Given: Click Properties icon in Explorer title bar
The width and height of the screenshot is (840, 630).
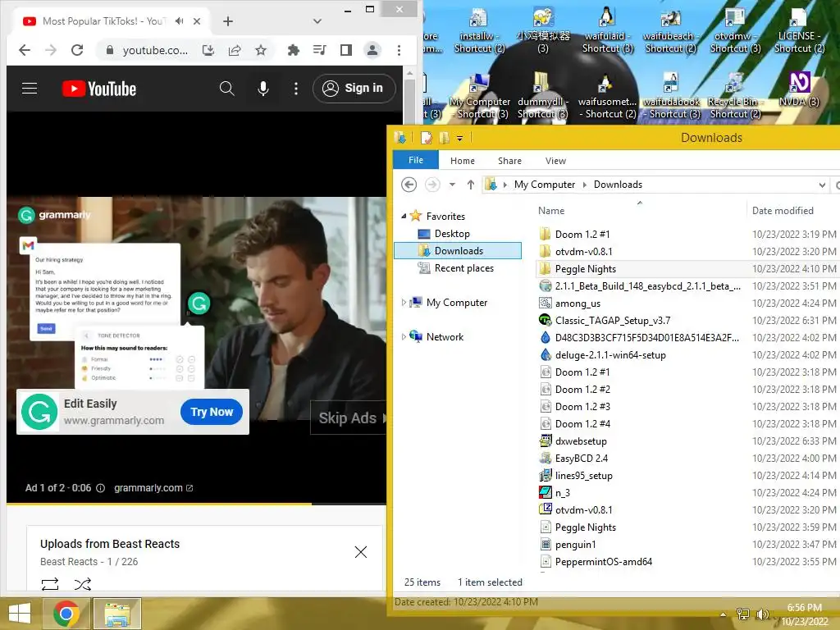Looking at the screenshot, I should tap(427, 138).
